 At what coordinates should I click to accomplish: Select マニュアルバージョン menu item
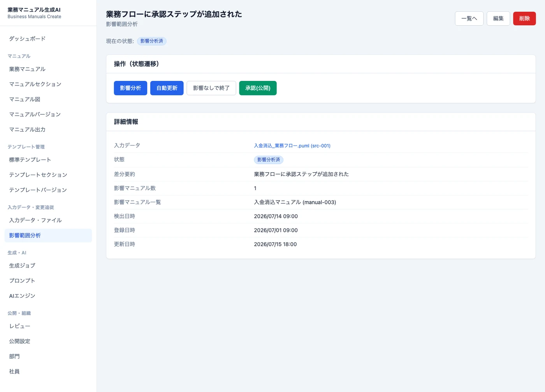[48, 114]
